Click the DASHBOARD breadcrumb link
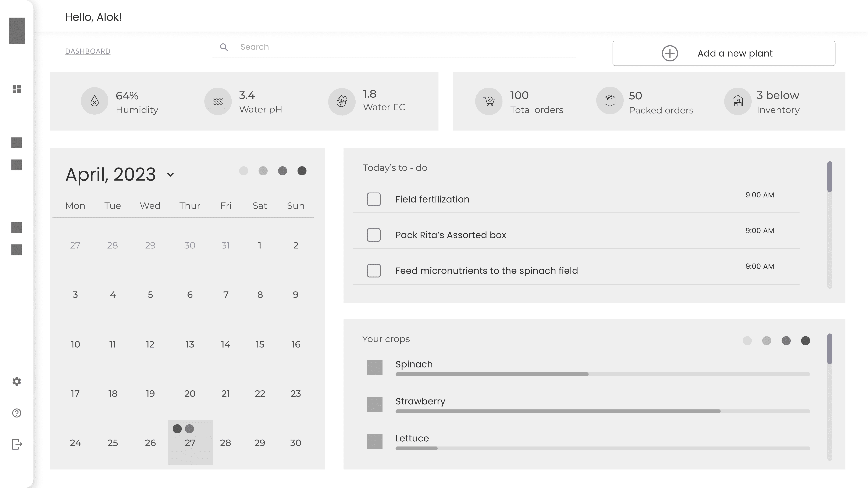868x488 pixels. (88, 51)
